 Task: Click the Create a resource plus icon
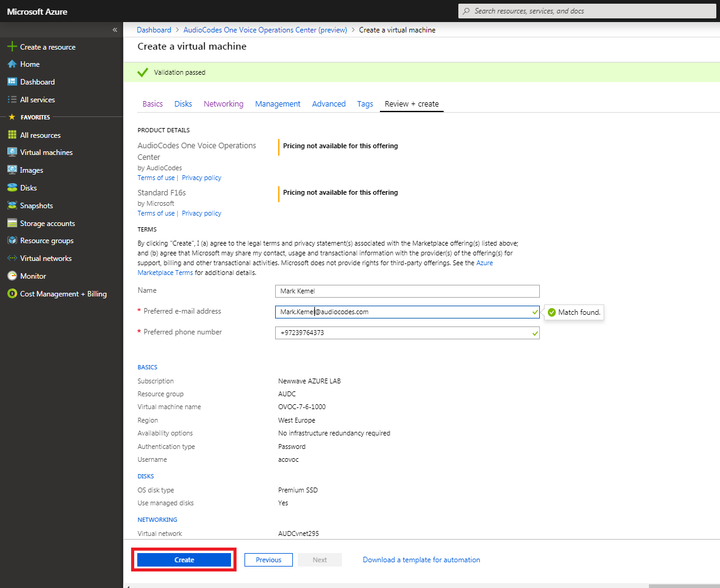coord(12,47)
